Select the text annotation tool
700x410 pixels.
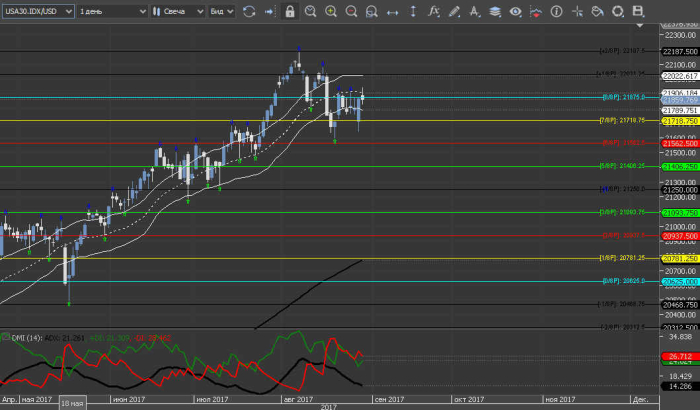(475, 12)
